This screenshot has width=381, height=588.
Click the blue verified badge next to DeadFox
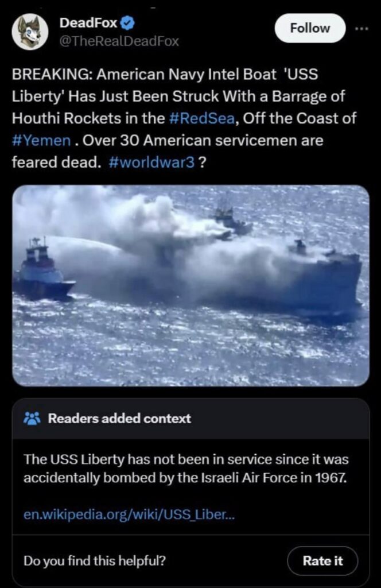tap(129, 23)
